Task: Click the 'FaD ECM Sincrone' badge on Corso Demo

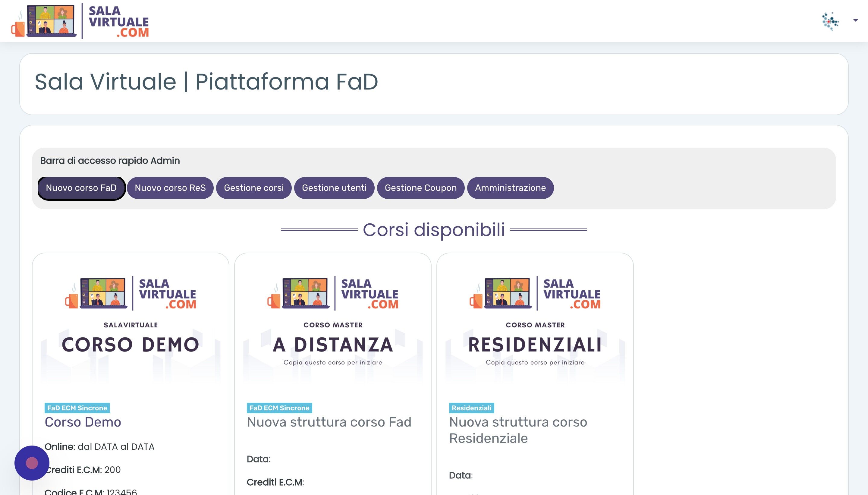Action: pos(77,408)
